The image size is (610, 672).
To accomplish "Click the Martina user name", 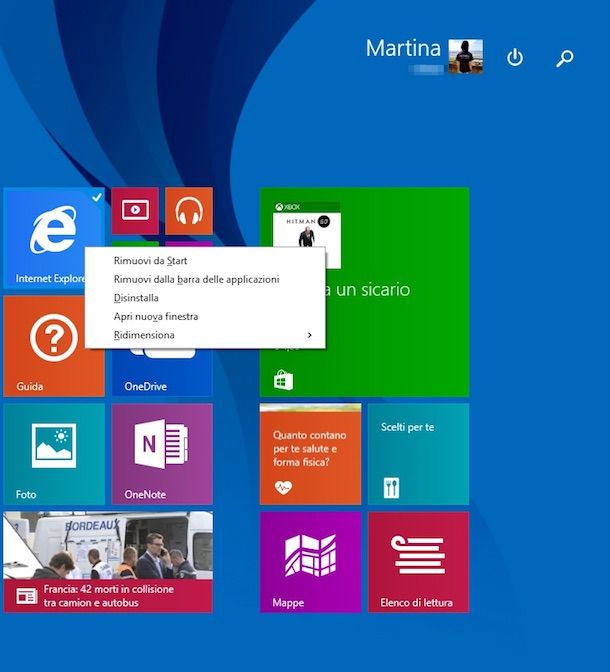I will coord(403,48).
